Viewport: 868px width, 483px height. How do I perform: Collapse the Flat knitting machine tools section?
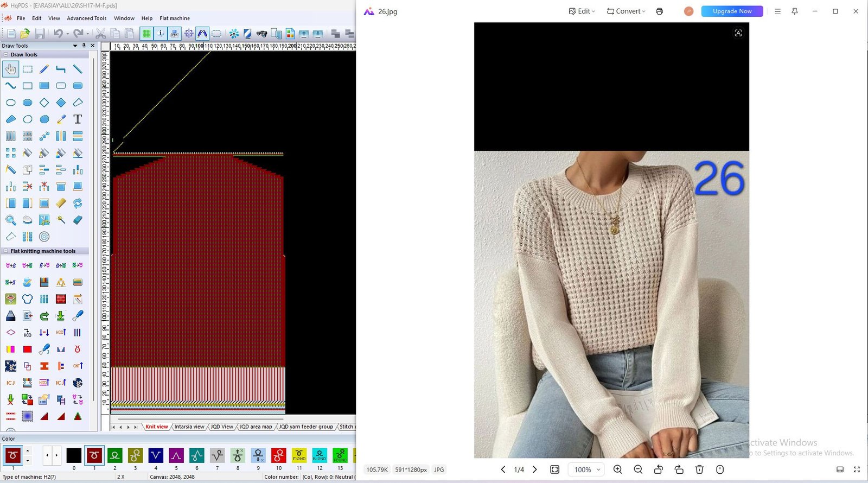6,251
